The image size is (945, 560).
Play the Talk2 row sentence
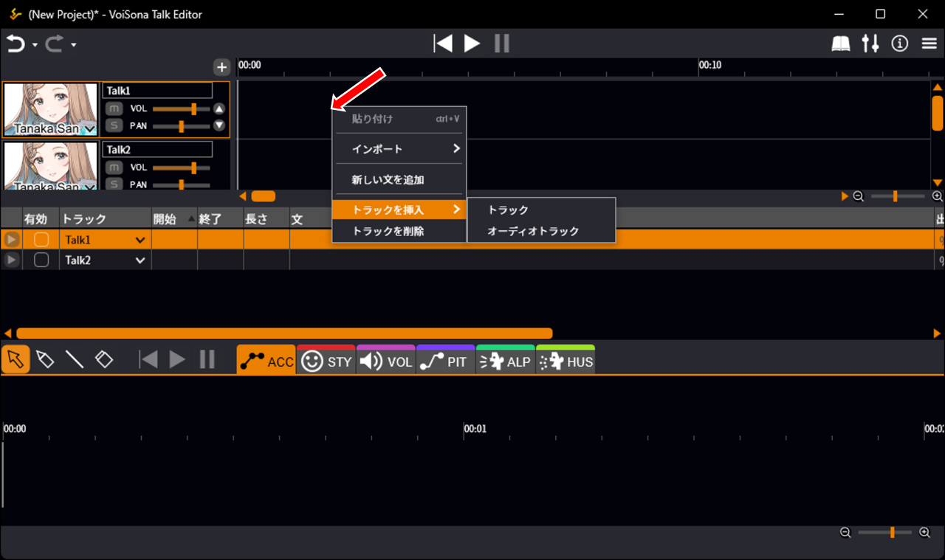pos(12,260)
